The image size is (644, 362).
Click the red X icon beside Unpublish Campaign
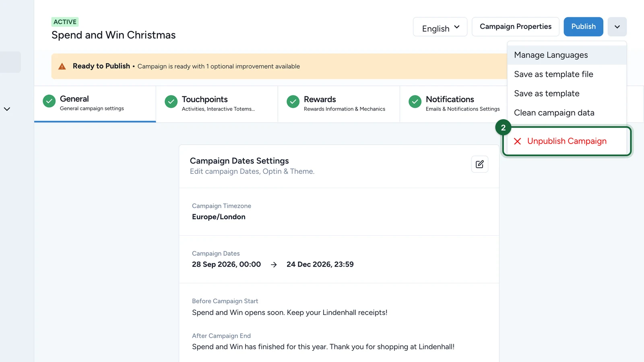pos(518,141)
